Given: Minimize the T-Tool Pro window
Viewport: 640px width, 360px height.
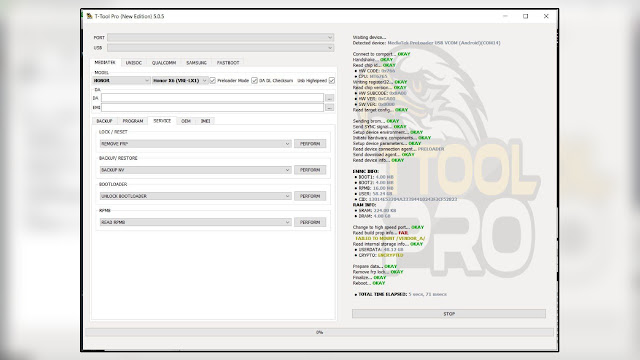Looking at the screenshot, I should [505, 16].
